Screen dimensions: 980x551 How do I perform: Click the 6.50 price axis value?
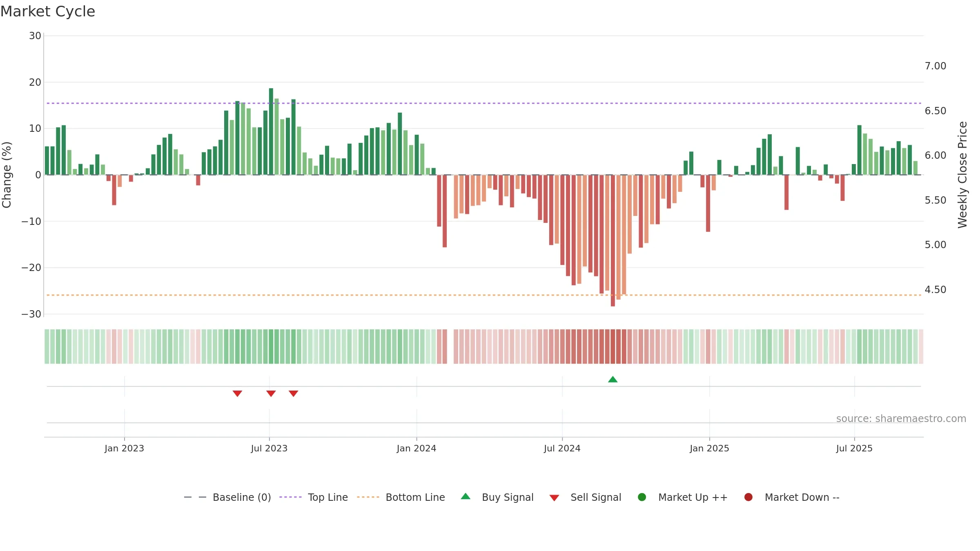coord(935,111)
